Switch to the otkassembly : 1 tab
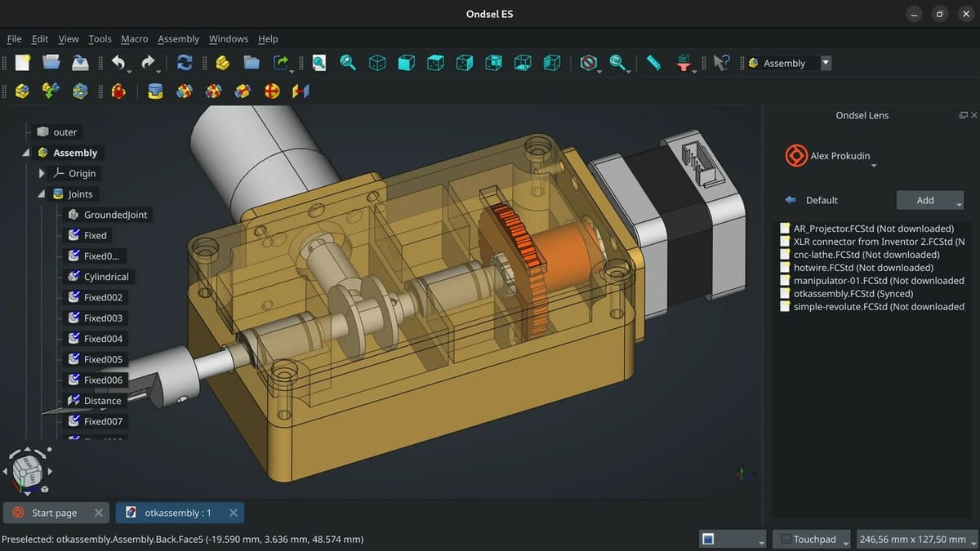Screen dimensions: 980x551 click(x=180, y=513)
